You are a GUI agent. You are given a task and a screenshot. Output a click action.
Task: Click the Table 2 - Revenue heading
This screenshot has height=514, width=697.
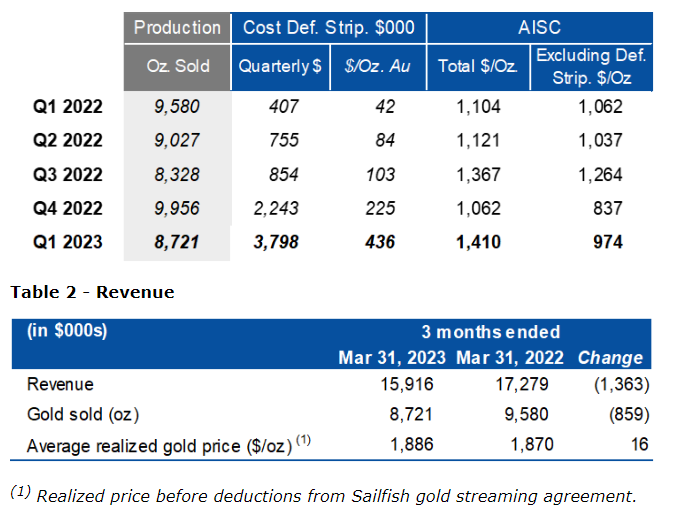pyautogui.click(x=92, y=292)
